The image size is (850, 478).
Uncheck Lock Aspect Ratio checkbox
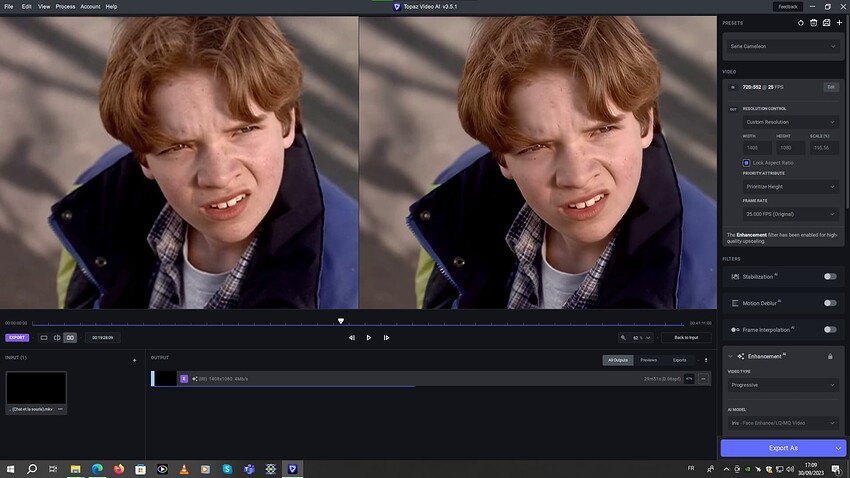[x=746, y=163]
